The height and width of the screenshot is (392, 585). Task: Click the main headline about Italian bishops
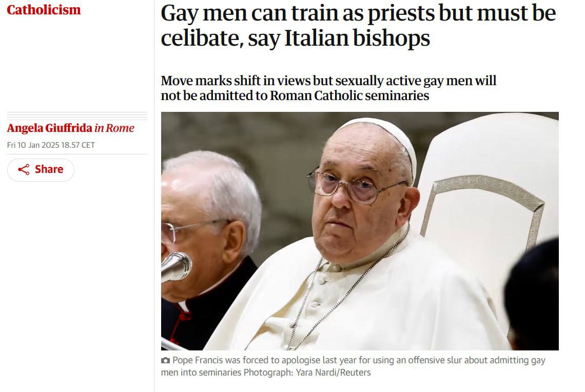point(358,25)
